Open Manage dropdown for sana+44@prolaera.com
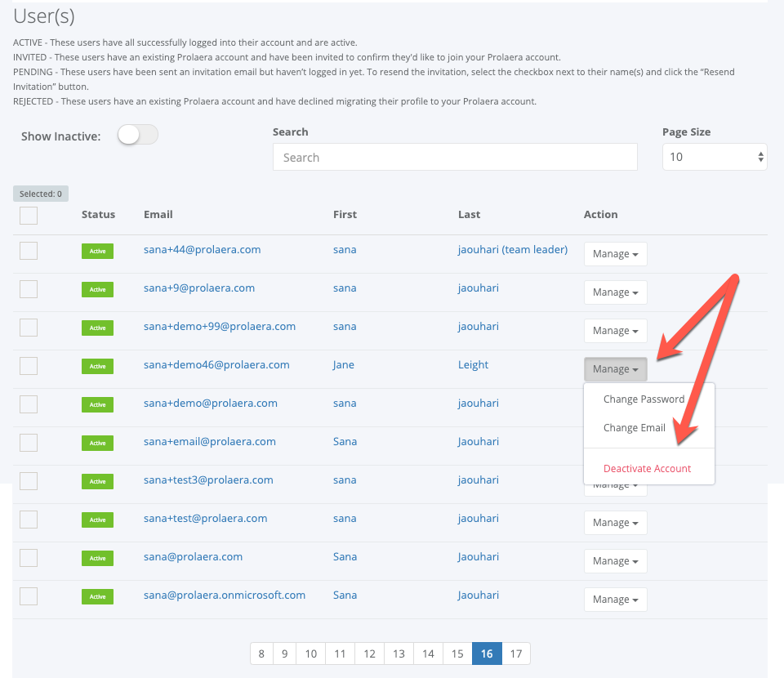Screen dimensions: 784x678 (616, 254)
